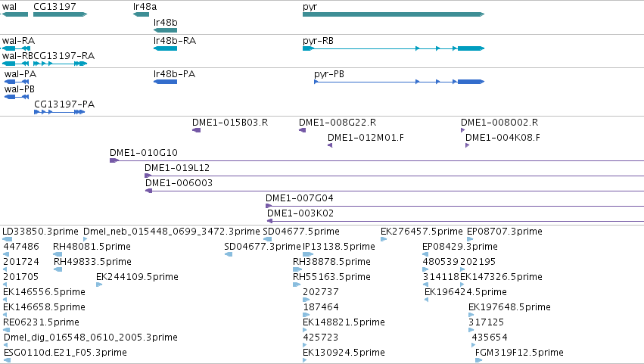Click RH55163.5prime label
The width and height of the screenshot is (644, 364).
(331, 277)
